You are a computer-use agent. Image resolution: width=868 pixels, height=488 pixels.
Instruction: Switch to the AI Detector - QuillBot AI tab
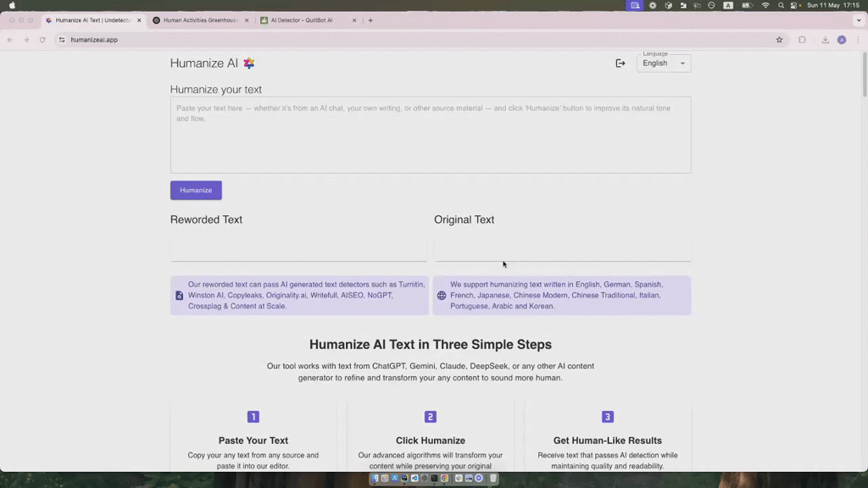307,20
